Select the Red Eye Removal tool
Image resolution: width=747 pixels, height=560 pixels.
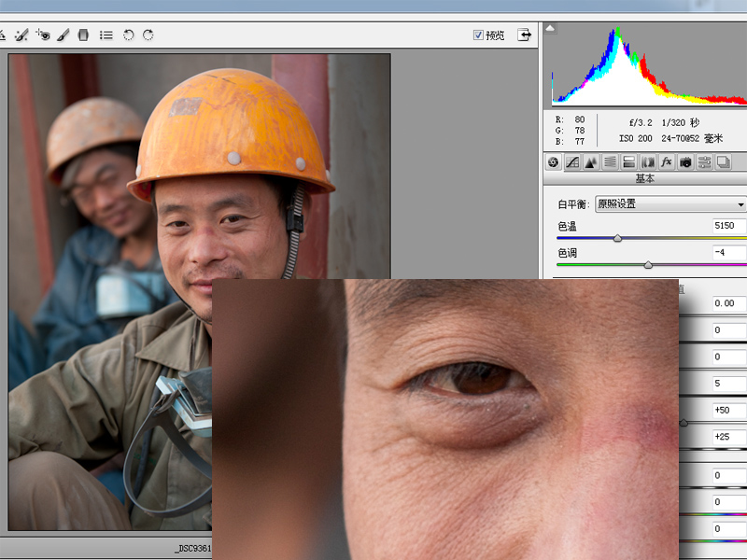[42, 35]
